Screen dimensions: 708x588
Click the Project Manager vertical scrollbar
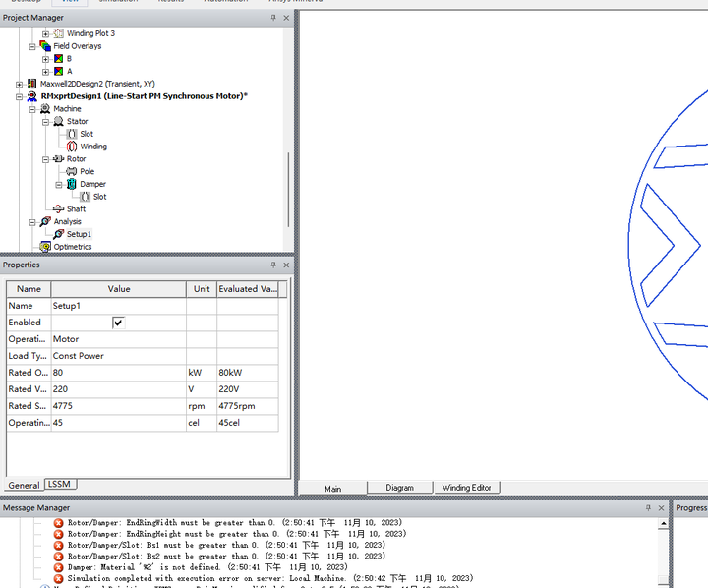(288, 190)
